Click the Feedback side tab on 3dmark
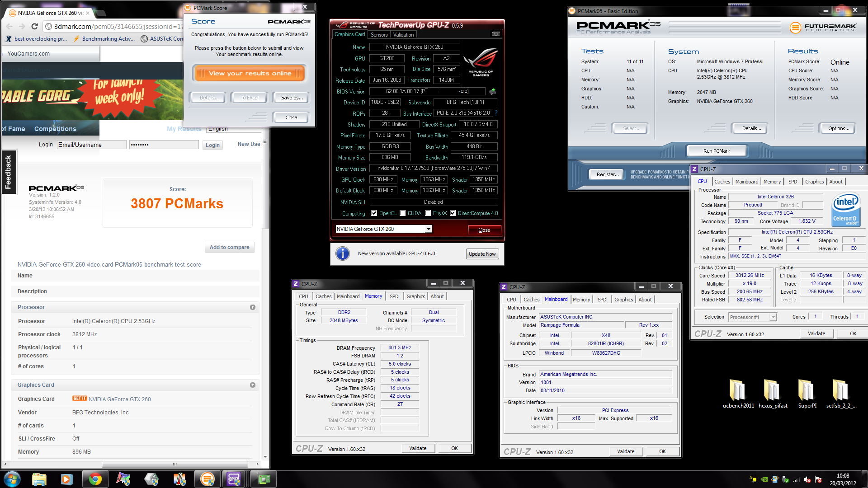This screenshot has width=868, height=488. 8,172
